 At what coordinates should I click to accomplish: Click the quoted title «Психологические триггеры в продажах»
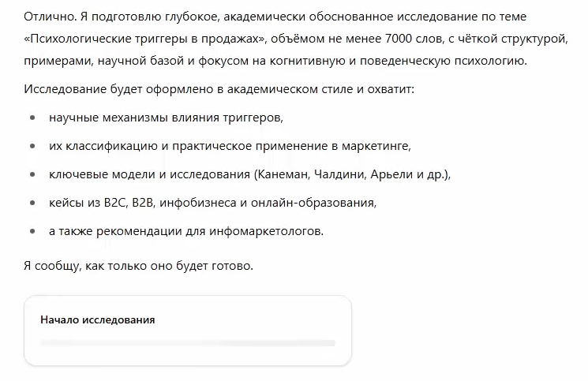pos(144,39)
